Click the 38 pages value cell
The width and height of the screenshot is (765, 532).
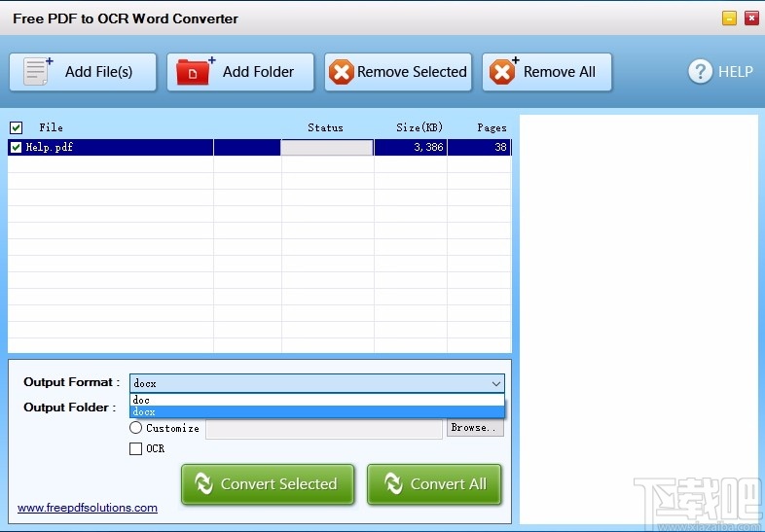point(479,147)
